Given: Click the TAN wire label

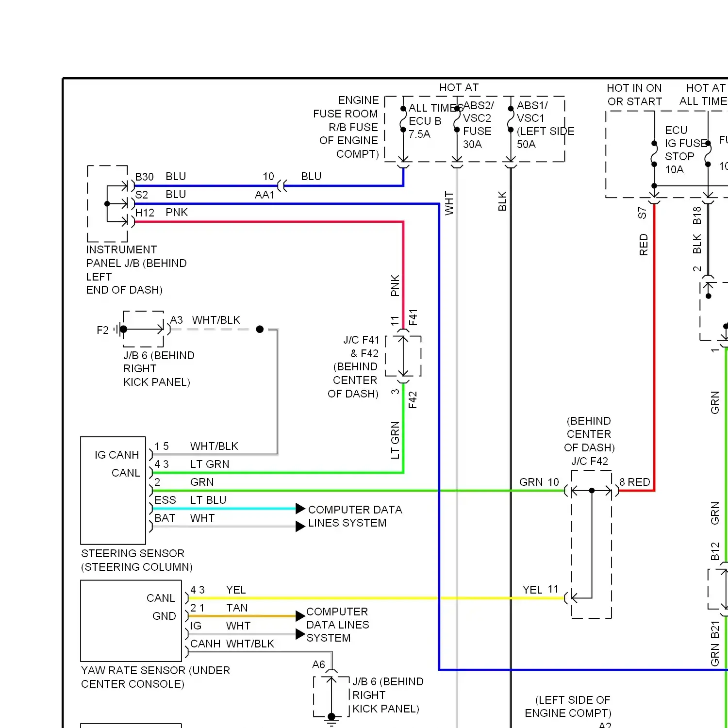Looking at the screenshot, I should pos(237,608).
